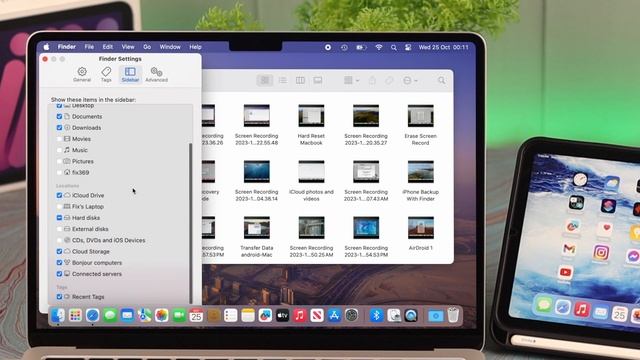Click the Time Machine icon in menu bar
This screenshot has height=360, width=640.
(x=344, y=47)
